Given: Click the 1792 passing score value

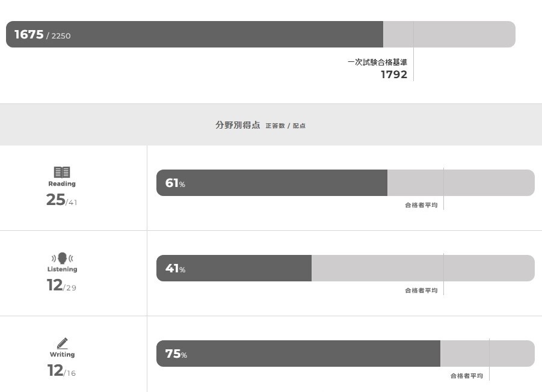Looking at the screenshot, I should tap(394, 75).
